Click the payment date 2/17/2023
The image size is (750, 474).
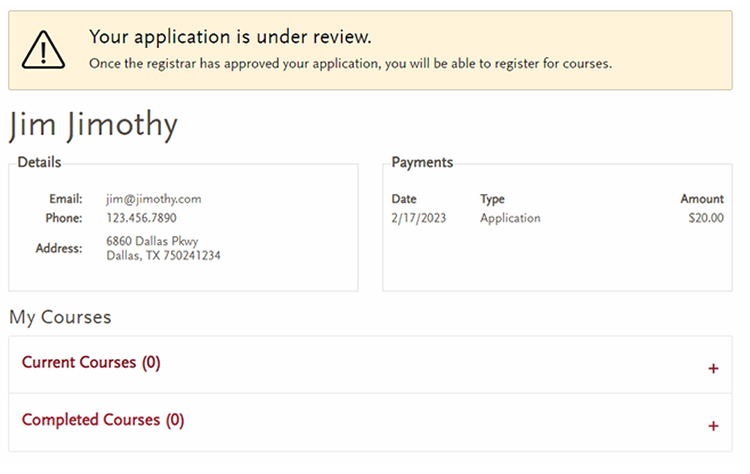(419, 218)
